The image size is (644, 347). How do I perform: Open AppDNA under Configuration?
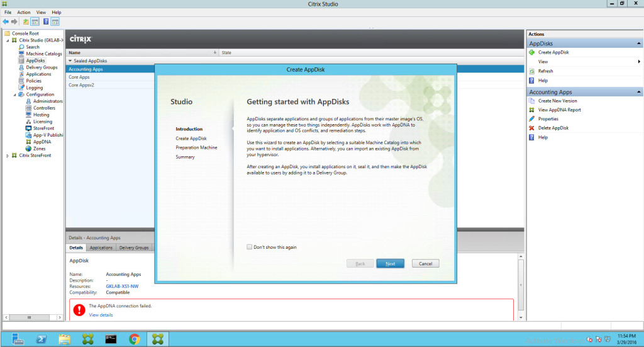pos(42,142)
